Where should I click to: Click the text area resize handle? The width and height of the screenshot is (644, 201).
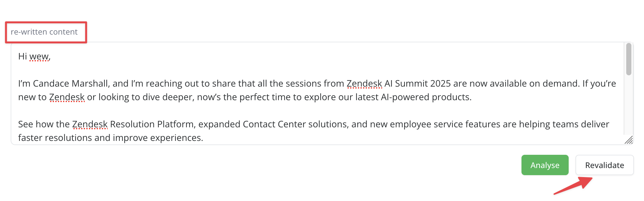point(629,140)
